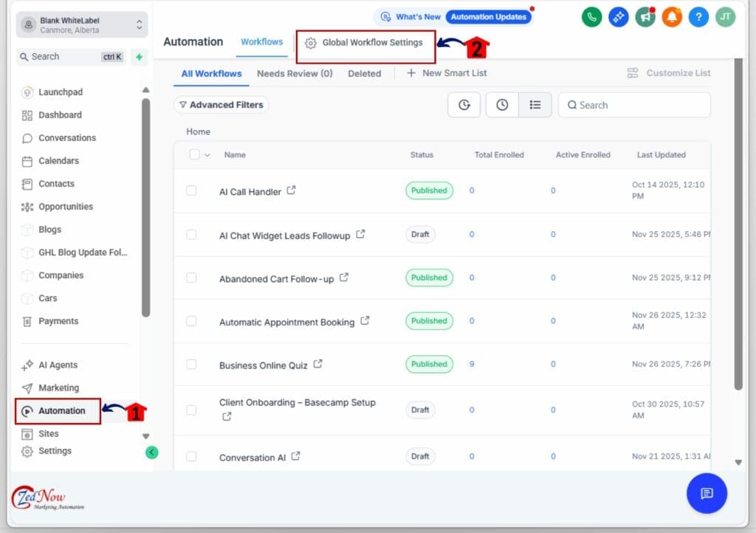
Task: Open the Needs Review (0) tab
Action: pyautogui.click(x=295, y=74)
